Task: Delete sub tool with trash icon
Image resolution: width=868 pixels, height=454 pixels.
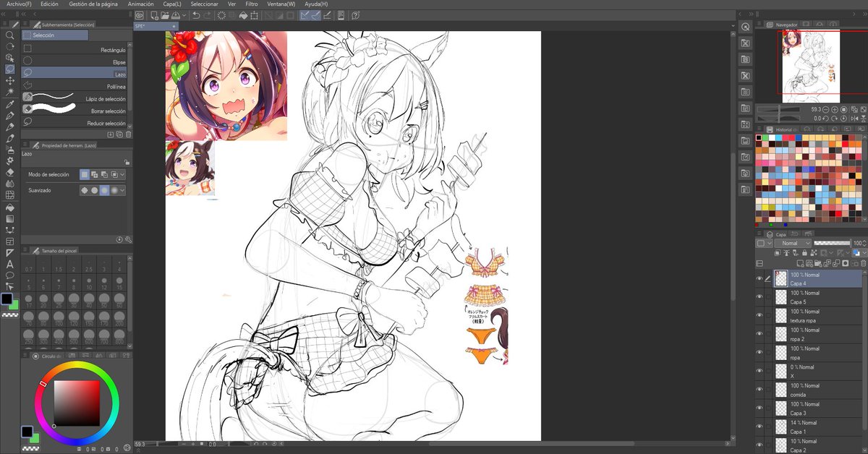Action: click(x=129, y=134)
